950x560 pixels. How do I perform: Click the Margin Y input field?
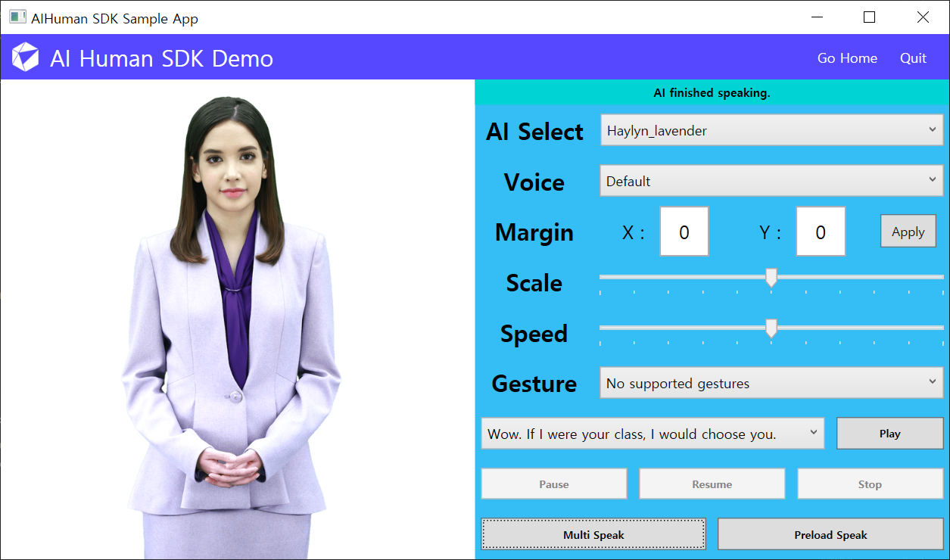point(821,232)
